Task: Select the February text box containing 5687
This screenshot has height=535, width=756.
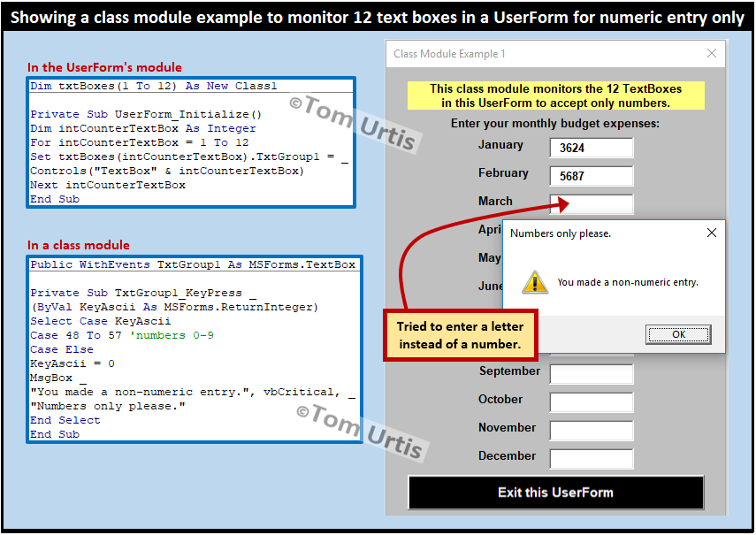Action: point(592,176)
